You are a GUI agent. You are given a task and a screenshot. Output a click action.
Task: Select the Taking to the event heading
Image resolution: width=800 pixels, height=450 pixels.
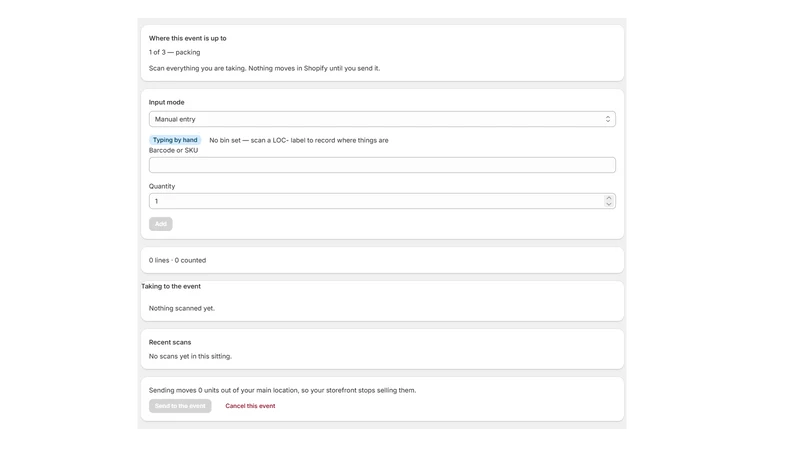click(x=171, y=286)
